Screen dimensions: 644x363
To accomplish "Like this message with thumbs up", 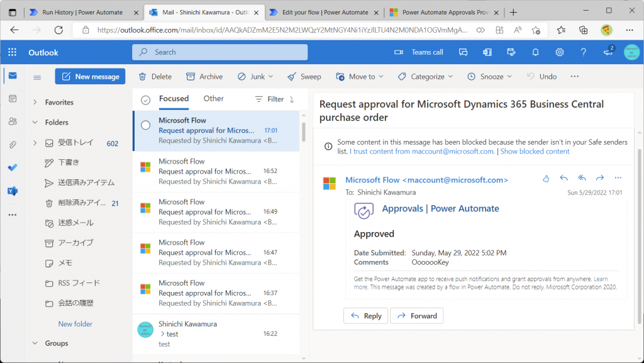I will point(546,178).
